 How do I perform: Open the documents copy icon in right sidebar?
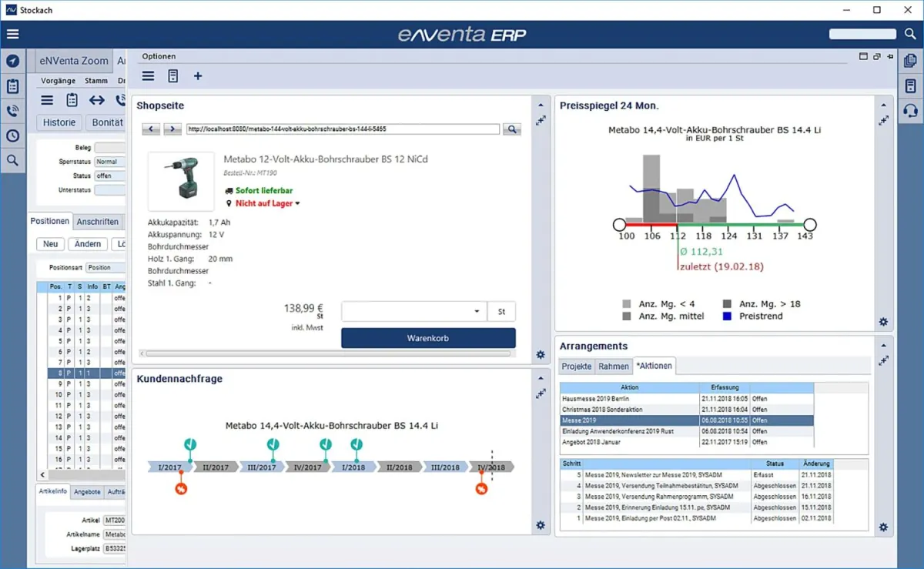(x=910, y=61)
